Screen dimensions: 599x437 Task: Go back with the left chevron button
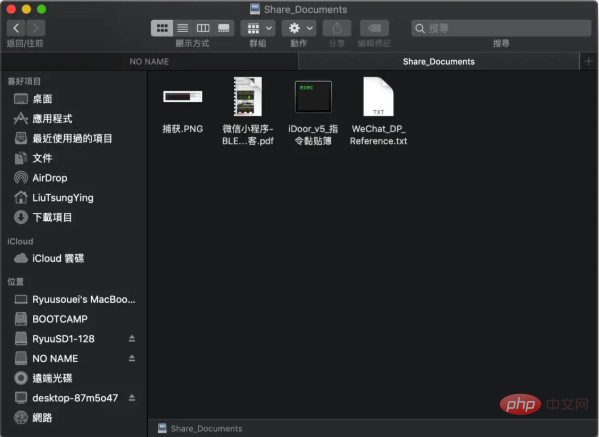pos(16,28)
